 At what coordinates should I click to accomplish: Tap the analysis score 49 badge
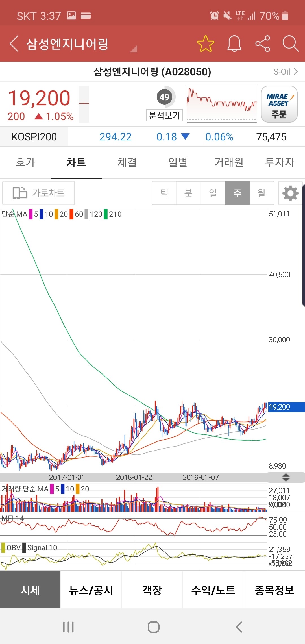(164, 97)
